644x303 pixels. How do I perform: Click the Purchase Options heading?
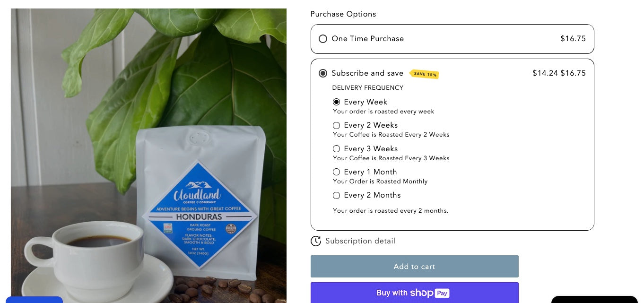(343, 14)
